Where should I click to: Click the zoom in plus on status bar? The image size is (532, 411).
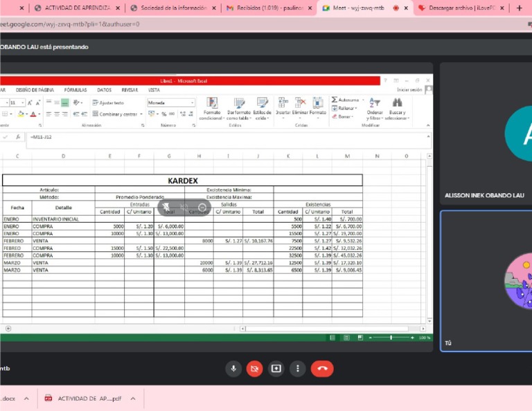[412, 338]
